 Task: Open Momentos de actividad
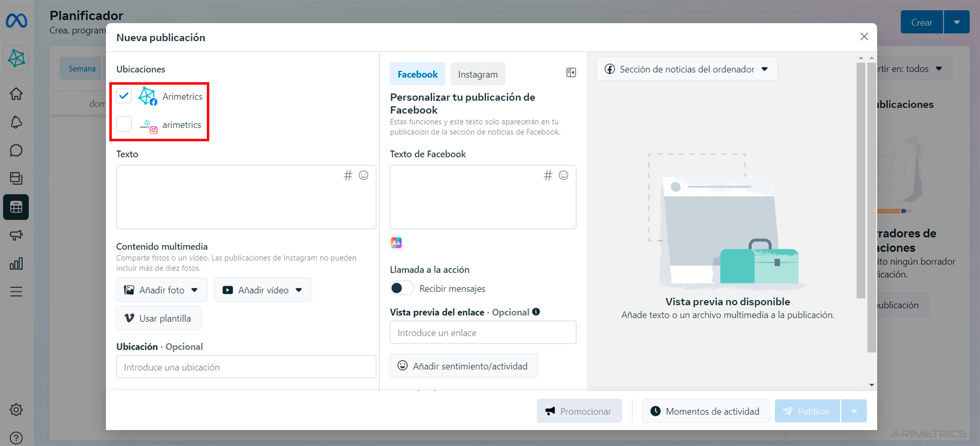(705, 411)
